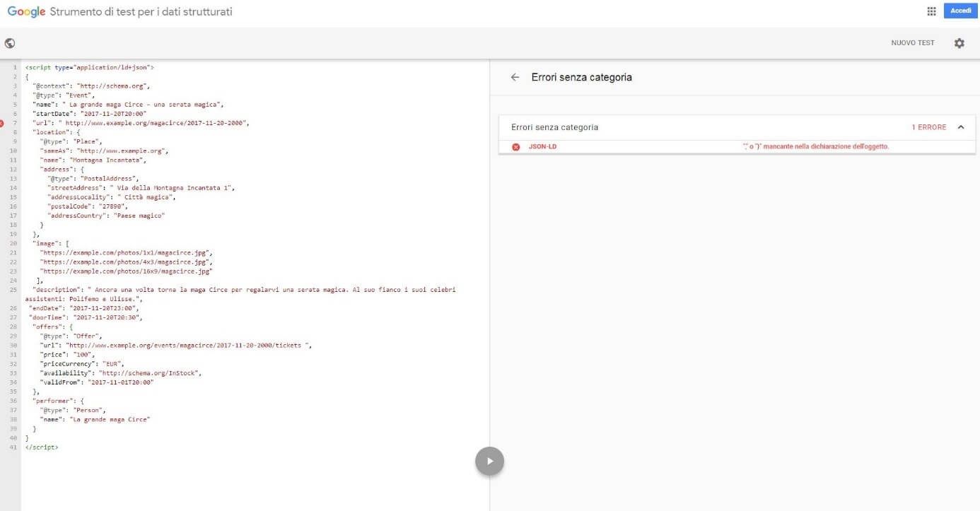Click the "@type": "Event" code line
The height and width of the screenshot is (511, 980).
point(64,95)
